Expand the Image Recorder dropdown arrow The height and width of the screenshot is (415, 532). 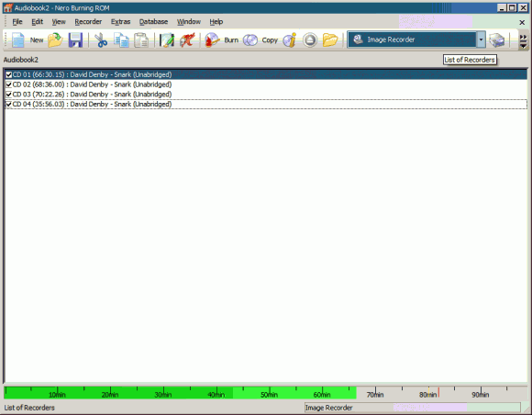pos(481,39)
